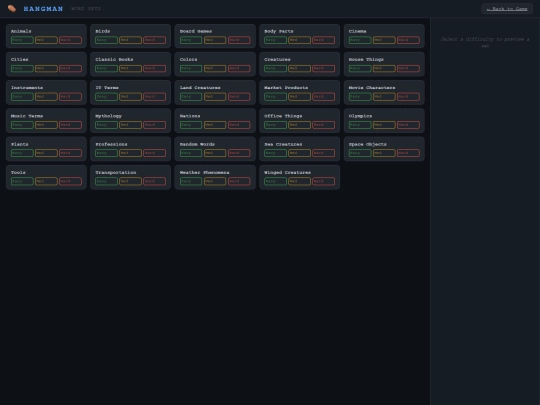Choose Easy for Cinema
Viewport: 540px width, 405px height.
click(x=360, y=40)
